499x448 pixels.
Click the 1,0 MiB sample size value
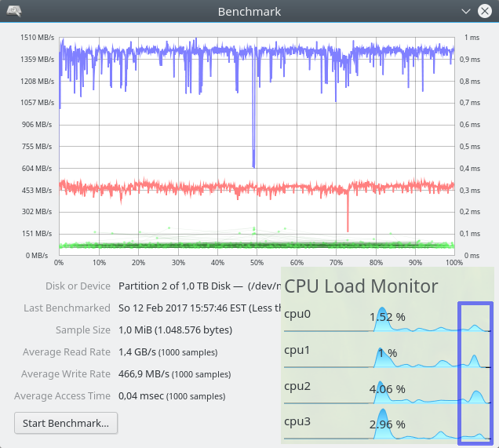coord(175,330)
